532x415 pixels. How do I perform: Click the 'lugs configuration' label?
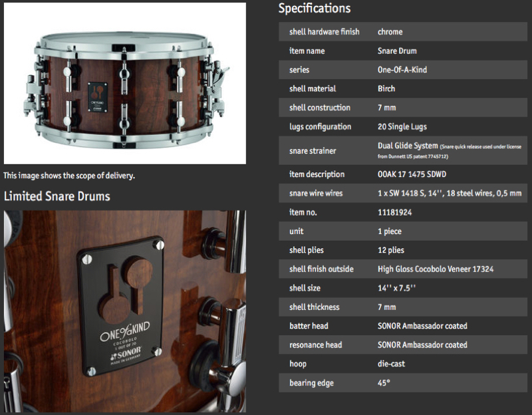coord(320,127)
